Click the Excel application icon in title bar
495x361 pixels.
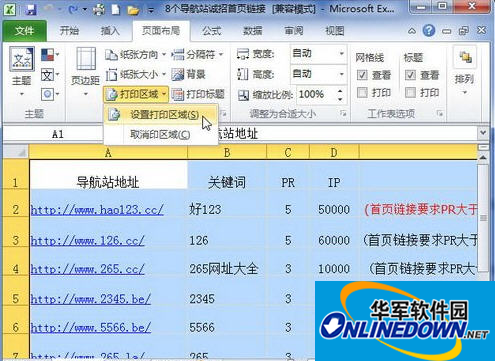pyautogui.click(x=10, y=10)
